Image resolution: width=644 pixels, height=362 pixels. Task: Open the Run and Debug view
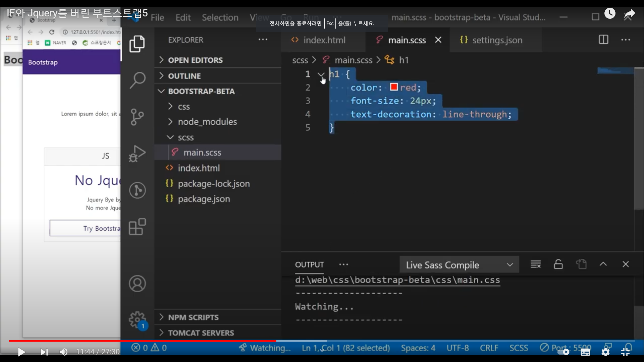[137, 154]
